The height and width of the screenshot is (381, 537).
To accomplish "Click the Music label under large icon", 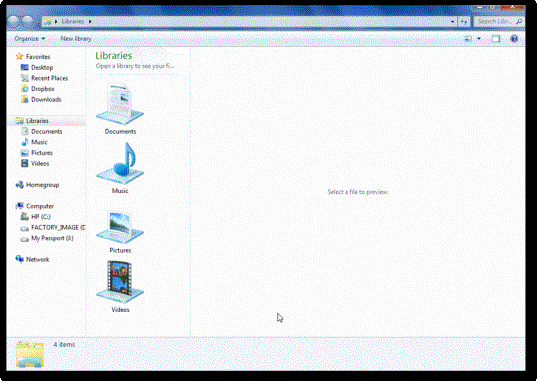I will pos(120,190).
